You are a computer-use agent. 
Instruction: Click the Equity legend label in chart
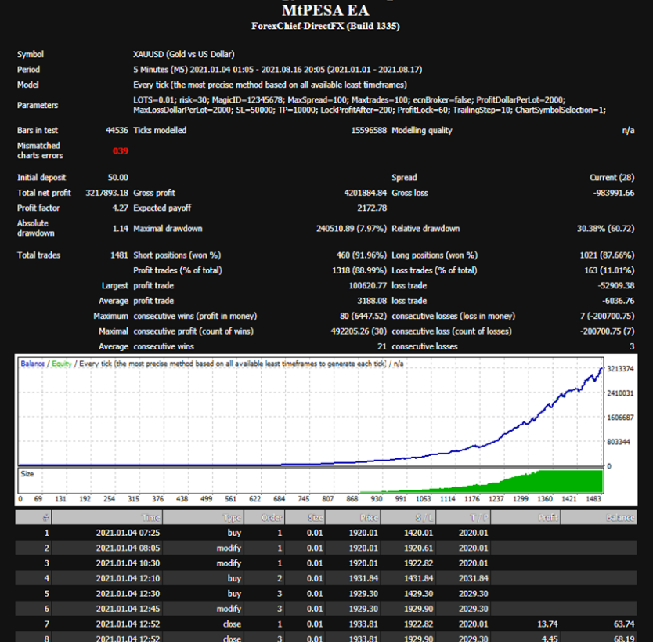pyautogui.click(x=62, y=364)
